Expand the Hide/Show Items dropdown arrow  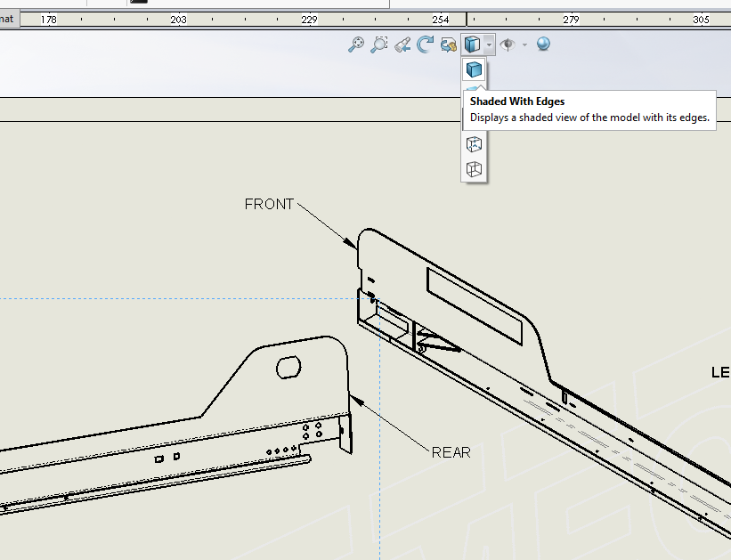pyautogui.click(x=524, y=44)
